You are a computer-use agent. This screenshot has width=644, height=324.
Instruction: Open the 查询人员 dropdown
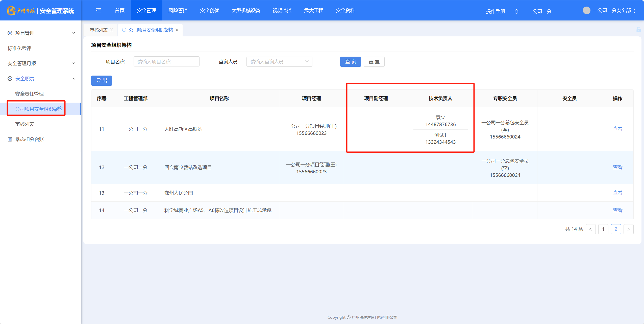(x=279, y=62)
